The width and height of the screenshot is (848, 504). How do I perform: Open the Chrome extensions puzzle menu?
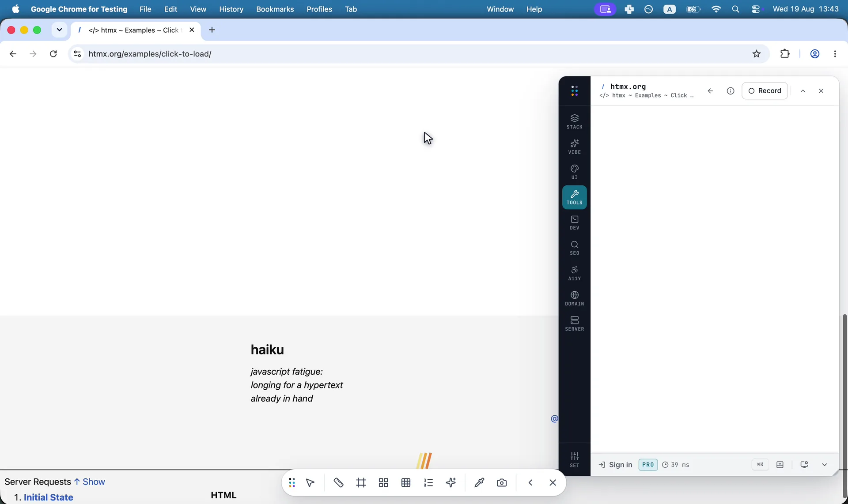(x=785, y=54)
